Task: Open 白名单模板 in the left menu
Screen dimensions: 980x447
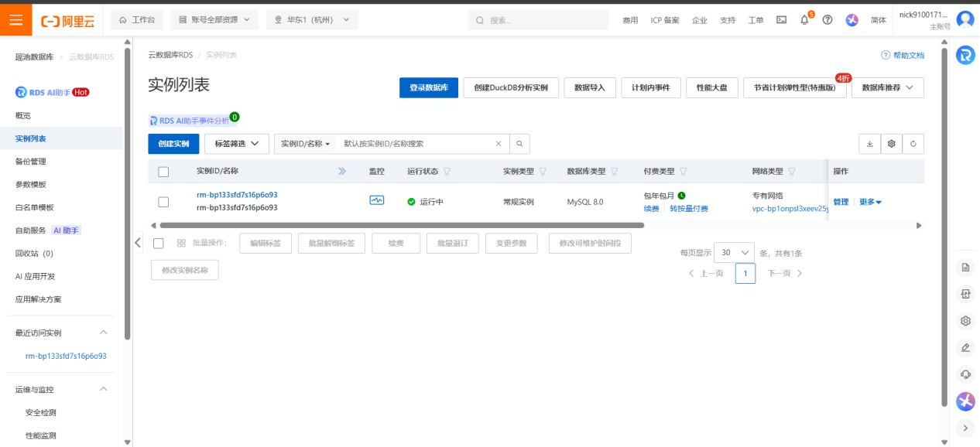Action: (35, 207)
